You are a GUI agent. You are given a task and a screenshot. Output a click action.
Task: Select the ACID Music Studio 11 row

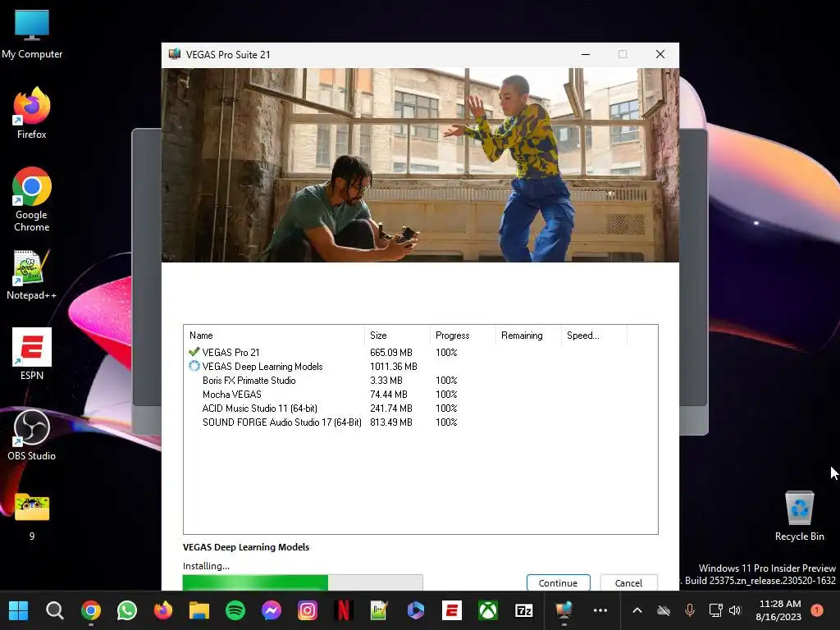[x=421, y=409]
